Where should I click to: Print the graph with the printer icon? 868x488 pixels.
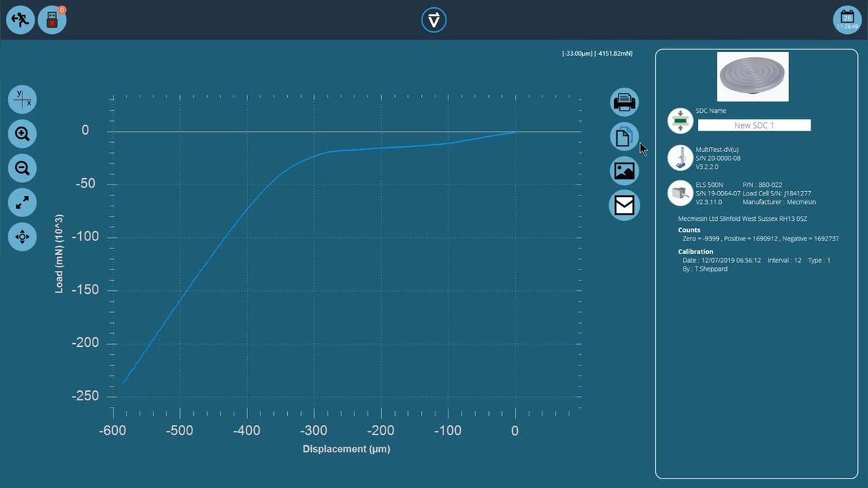(x=624, y=103)
